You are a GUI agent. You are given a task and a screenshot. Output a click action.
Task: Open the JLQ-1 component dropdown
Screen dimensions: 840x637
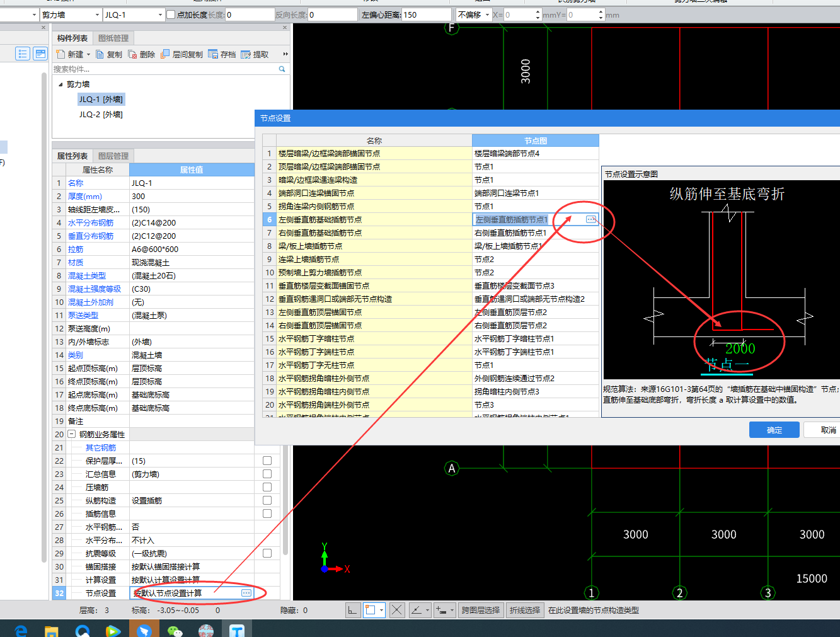pyautogui.click(x=160, y=14)
